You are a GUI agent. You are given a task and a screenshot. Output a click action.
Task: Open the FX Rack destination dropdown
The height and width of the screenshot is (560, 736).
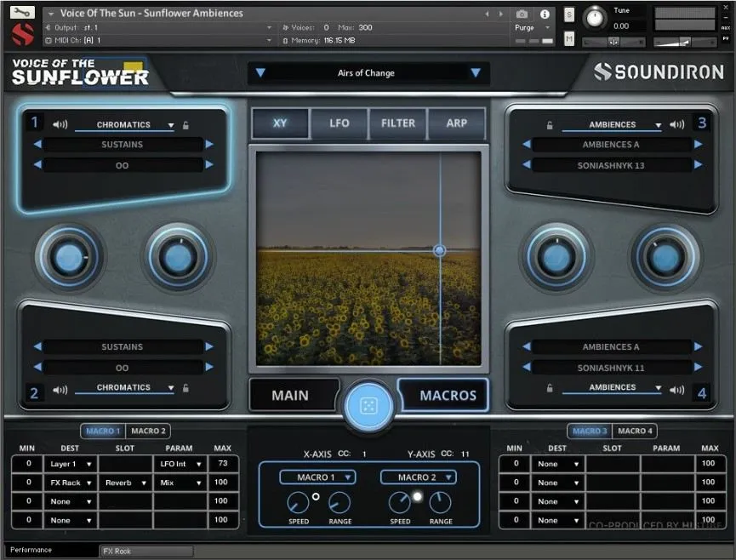(x=71, y=483)
